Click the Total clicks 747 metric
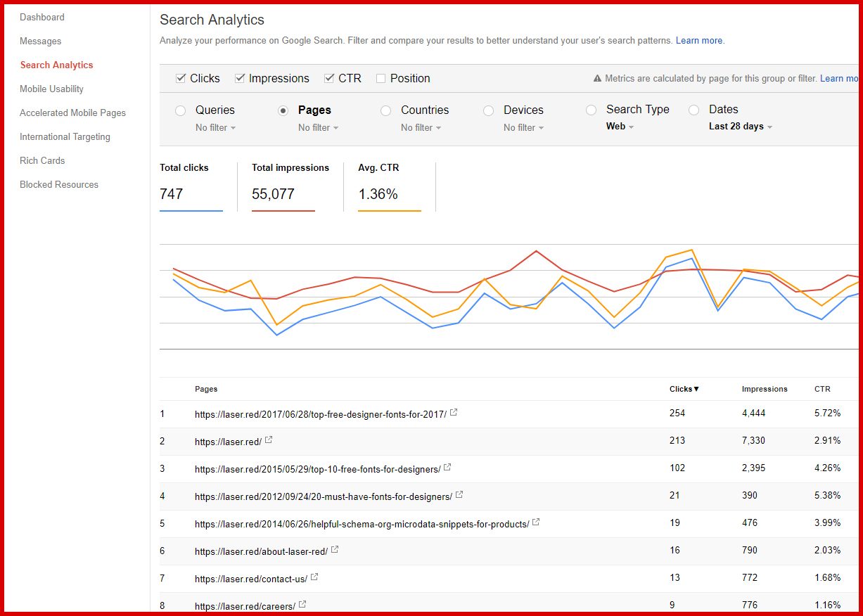The width and height of the screenshot is (863, 616). click(191, 186)
